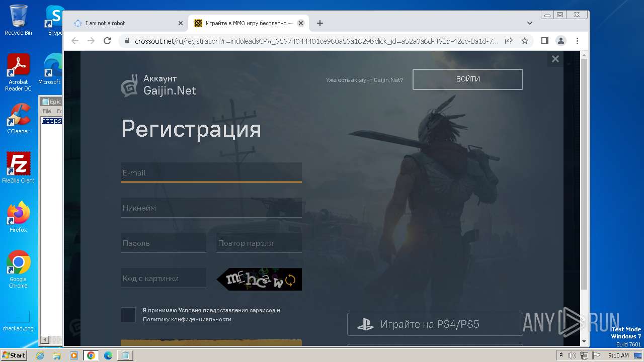Close the 'I am not a robot' tab
This screenshot has height=362, width=644.
tap(181, 23)
